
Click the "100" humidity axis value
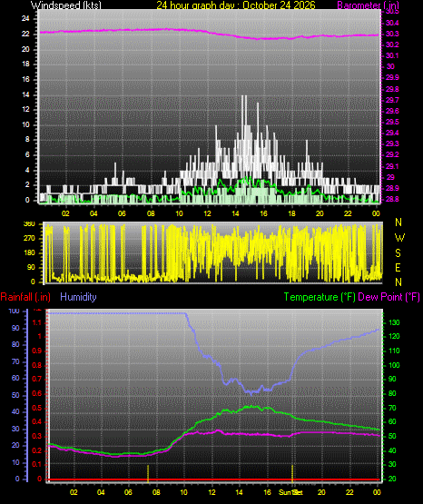tap(14, 311)
